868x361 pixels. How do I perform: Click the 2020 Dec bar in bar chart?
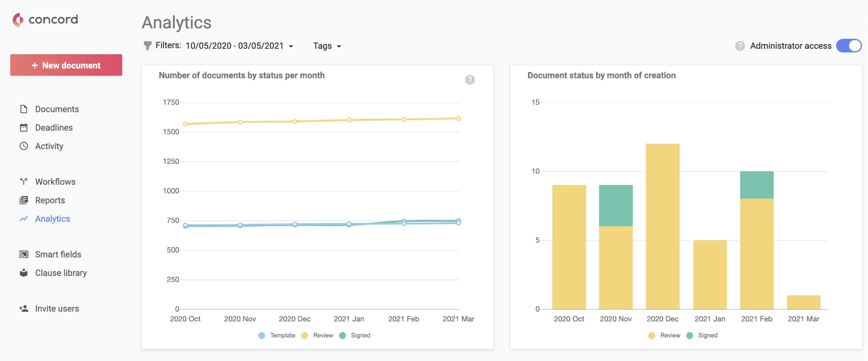tap(663, 226)
